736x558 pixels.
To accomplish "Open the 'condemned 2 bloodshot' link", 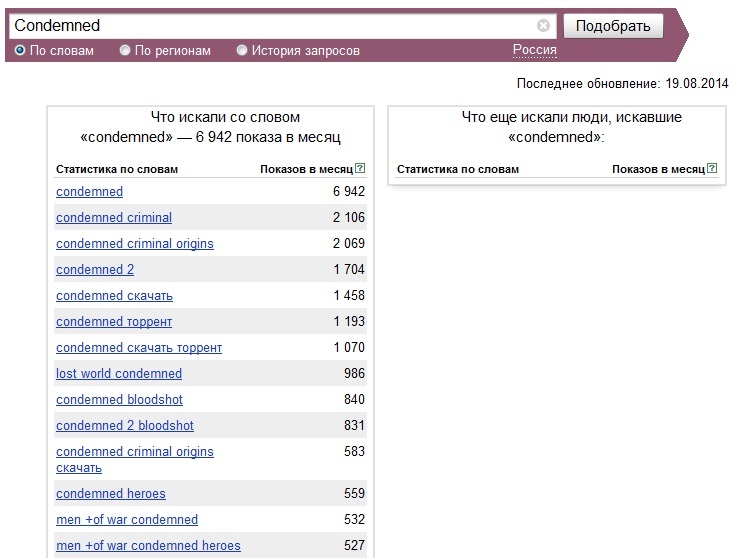I will coord(125,426).
